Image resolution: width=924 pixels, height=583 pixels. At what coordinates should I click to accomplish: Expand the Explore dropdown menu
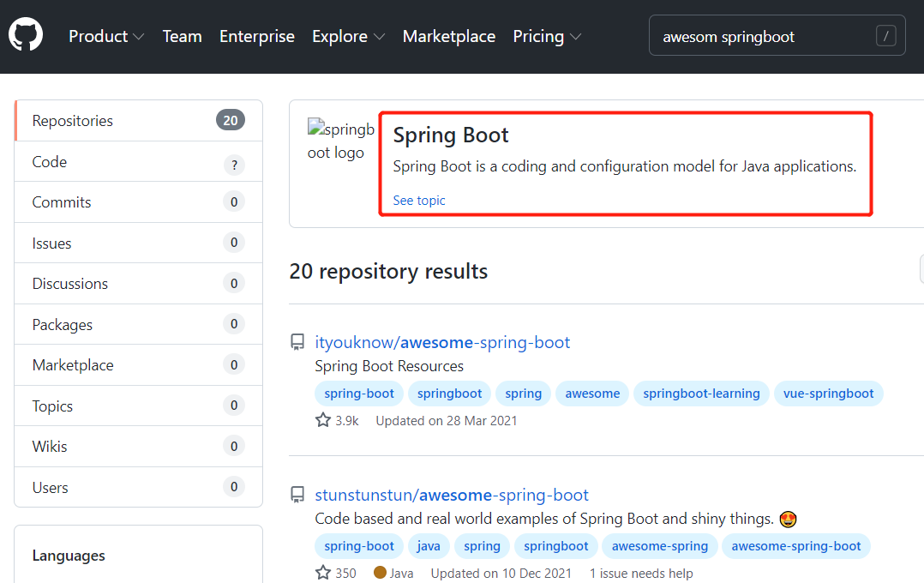pos(348,36)
